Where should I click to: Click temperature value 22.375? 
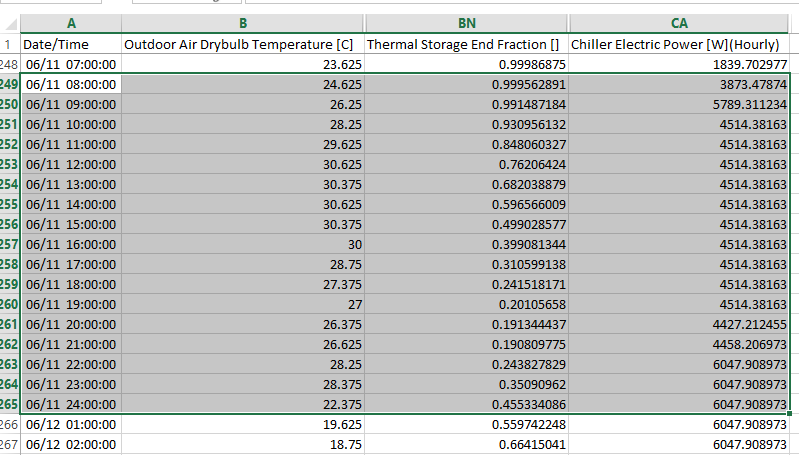click(x=243, y=405)
